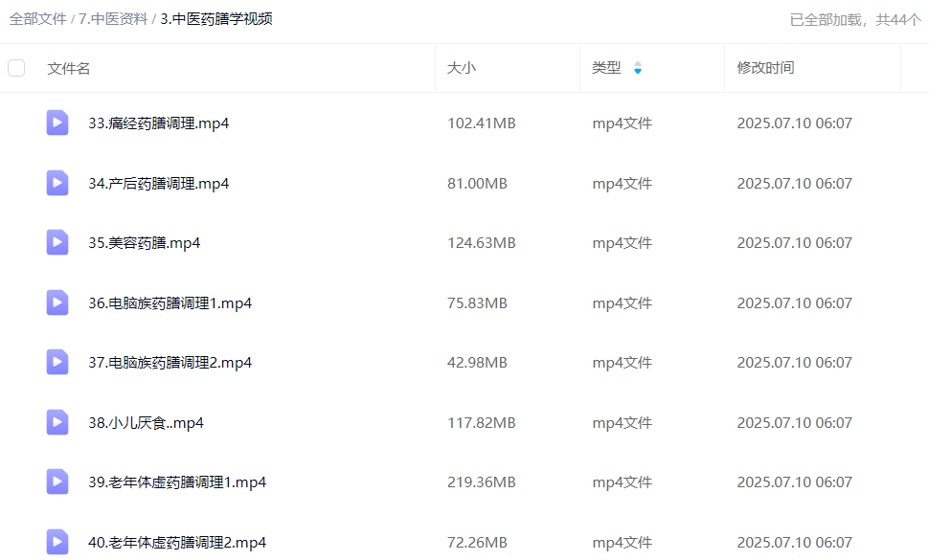Click the 类型 column header label
This screenshot has width=929, height=560.
(606, 68)
